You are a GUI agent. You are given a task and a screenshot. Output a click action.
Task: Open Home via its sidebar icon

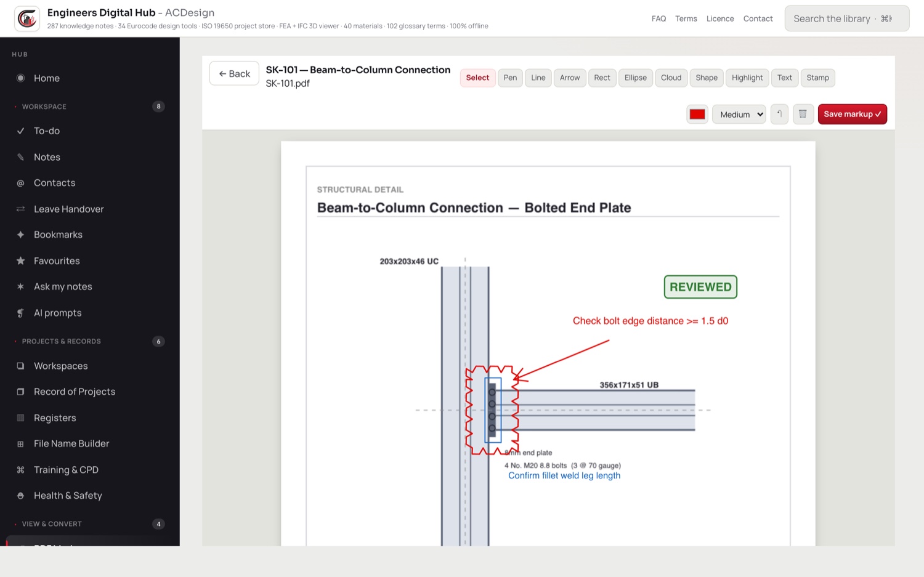[20, 78]
